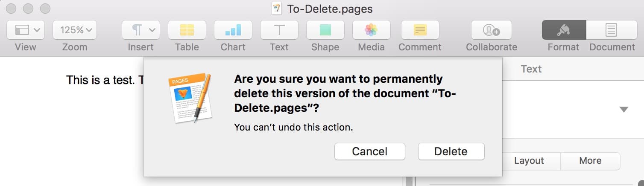Add a Chart to the document
This screenshot has height=186, width=644.
pos(233,30)
